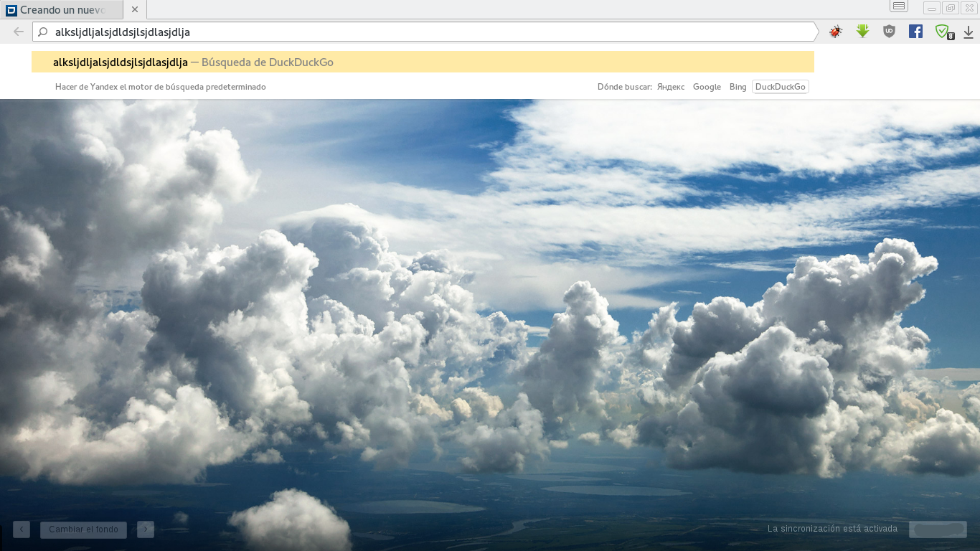980x551 pixels.
Task: Open the Facebook extension icon
Action: click(915, 32)
